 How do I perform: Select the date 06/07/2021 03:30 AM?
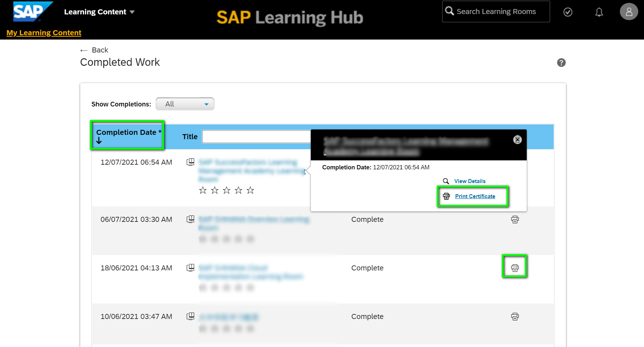[x=136, y=219]
